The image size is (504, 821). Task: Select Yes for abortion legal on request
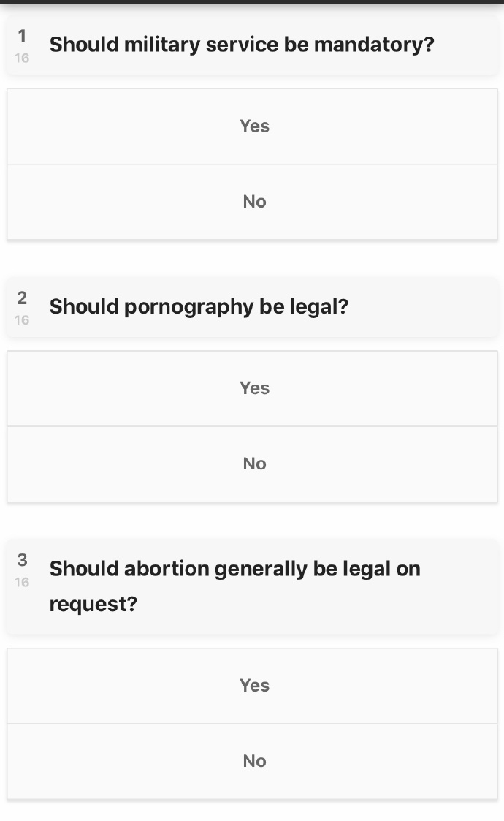pyautogui.click(x=253, y=686)
